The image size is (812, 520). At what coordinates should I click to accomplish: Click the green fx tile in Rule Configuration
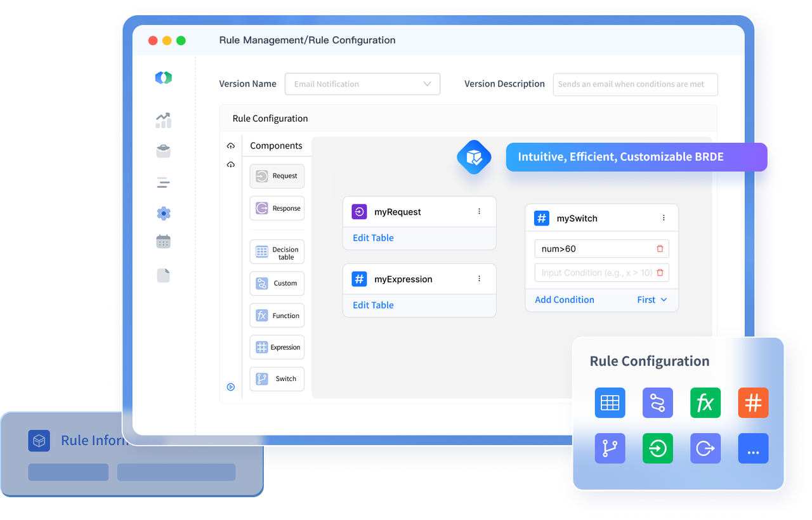click(x=705, y=403)
